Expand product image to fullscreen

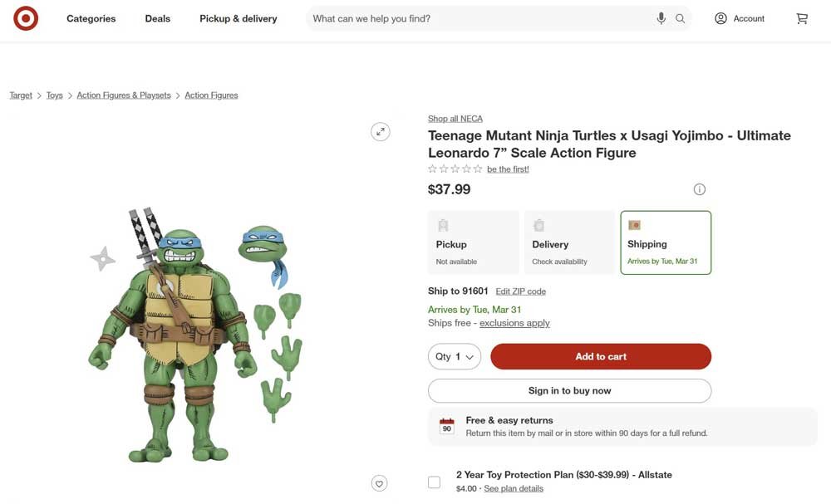point(380,131)
